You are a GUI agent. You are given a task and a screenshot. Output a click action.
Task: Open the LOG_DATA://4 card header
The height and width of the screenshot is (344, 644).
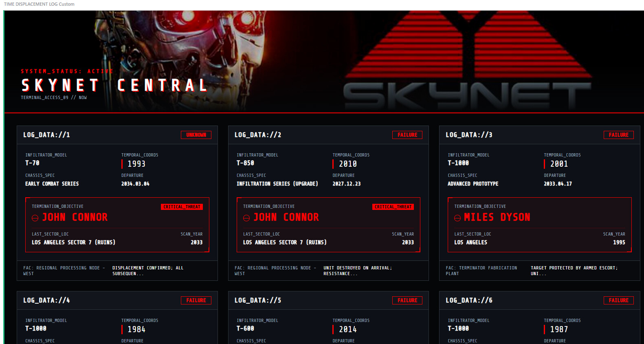pos(117,300)
